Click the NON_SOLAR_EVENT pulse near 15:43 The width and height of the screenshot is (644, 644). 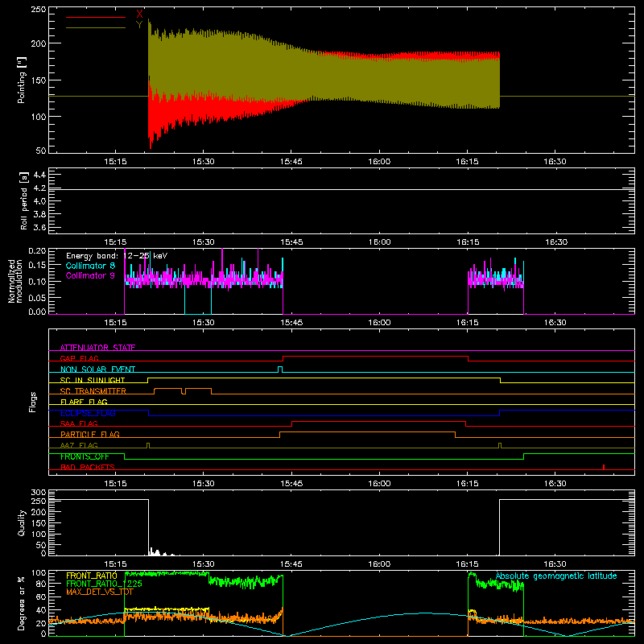(280, 369)
